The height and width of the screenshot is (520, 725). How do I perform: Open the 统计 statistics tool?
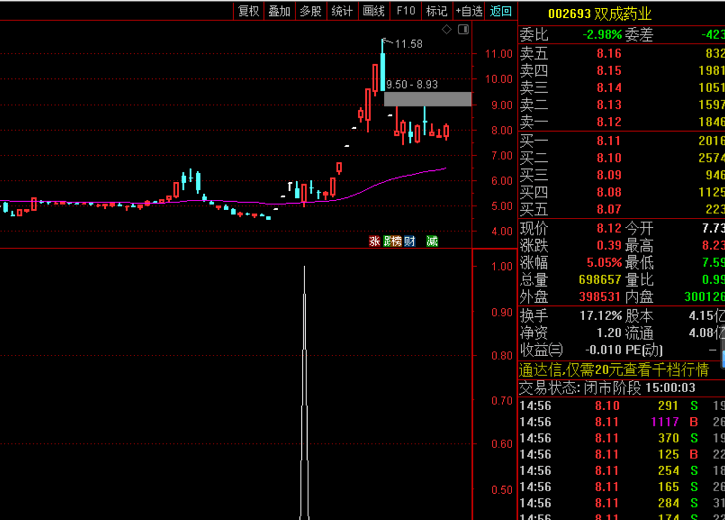point(342,11)
